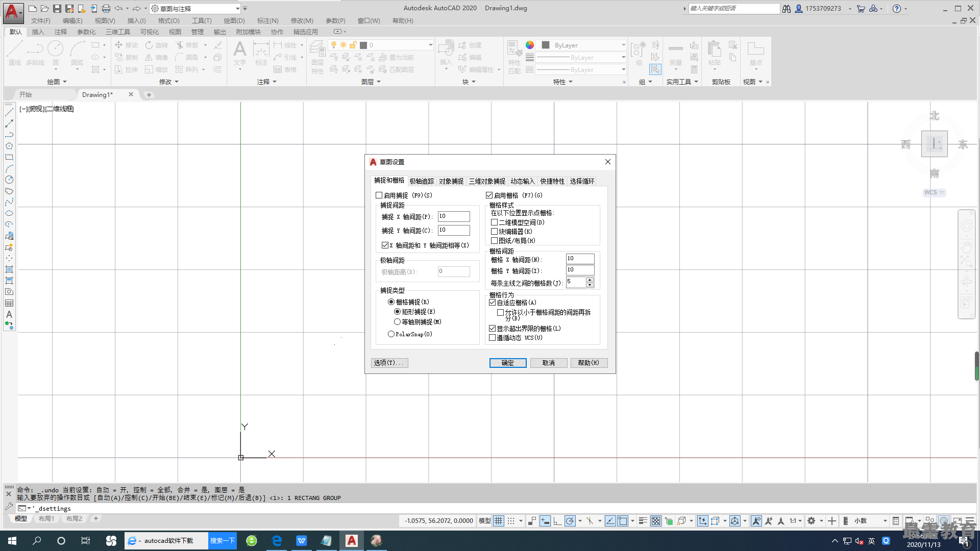Switch to 布局1 layout tab
This screenshot has width=980, height=551.
pyautogui.click(x=46, y=518)
